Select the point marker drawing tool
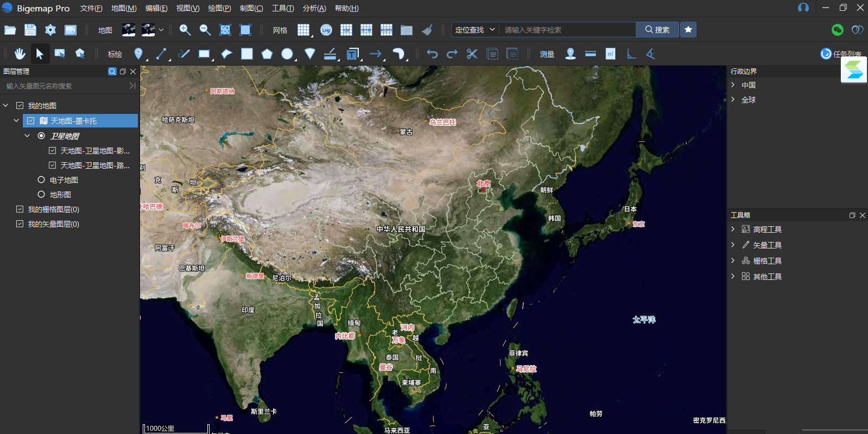 (x=138, y=54)
